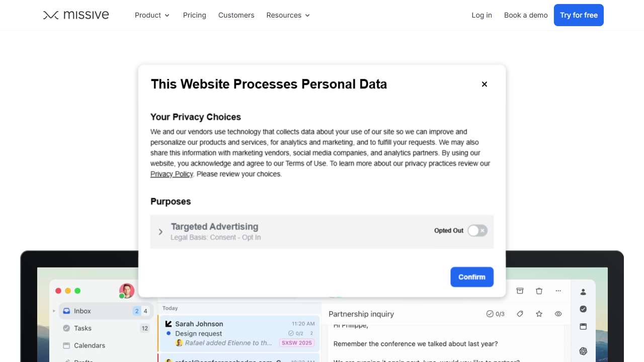Toggle the Targeted Advertising switch

click(477, 231)
